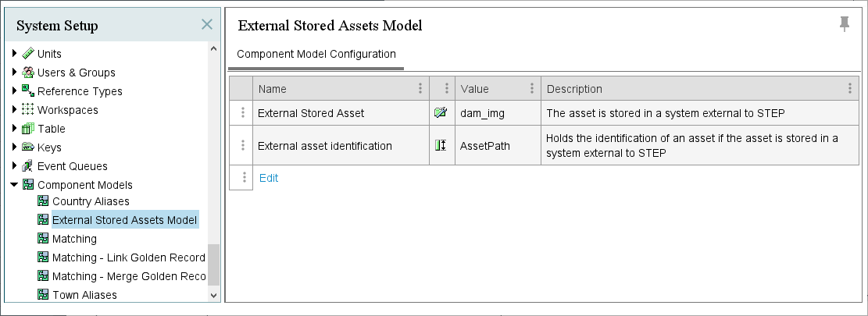Click the AssetPath attribute icon
Viewport: 868px width, 316px height.
point(441,145)
